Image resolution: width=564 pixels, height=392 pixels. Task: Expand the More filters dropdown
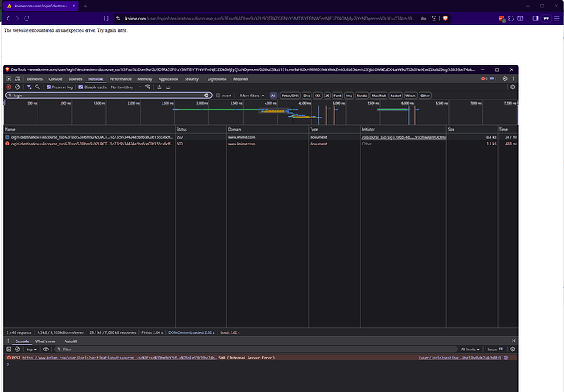click(252, 96)
